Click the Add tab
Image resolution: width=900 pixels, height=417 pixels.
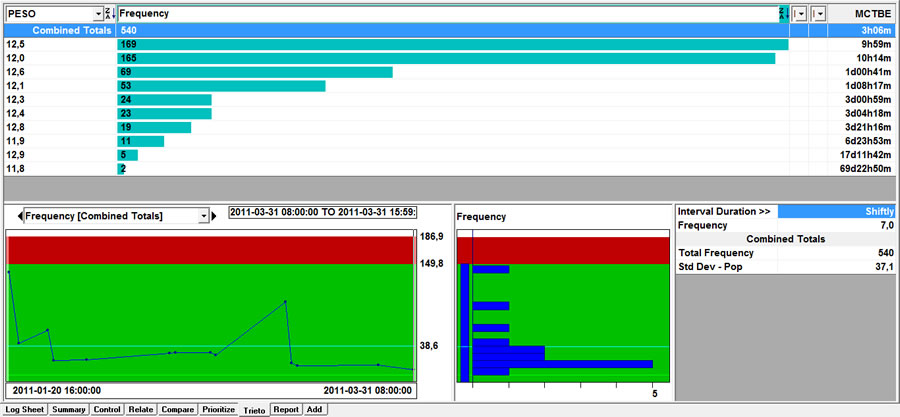click(x=315, y=410)
